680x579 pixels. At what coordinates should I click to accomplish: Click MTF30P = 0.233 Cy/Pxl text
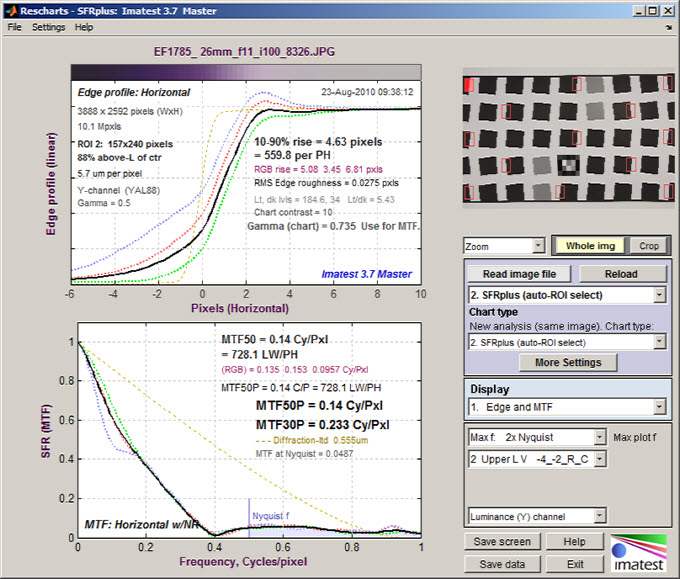coord(322,425)
